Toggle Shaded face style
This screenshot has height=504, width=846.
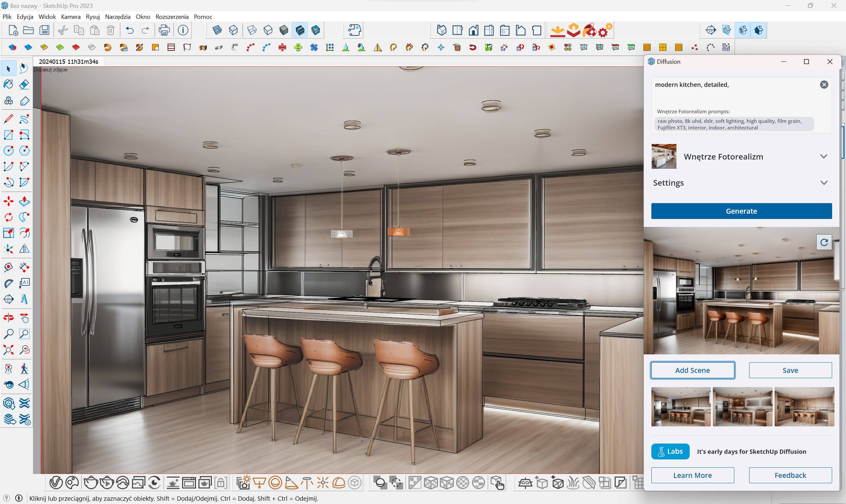pos(284,30)
